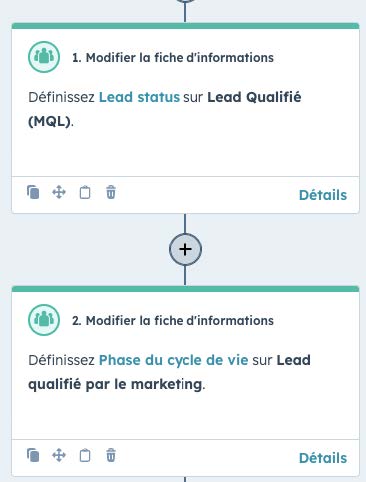Click the clipboard icon on action 1
366x482 pixels.
click(85, 192)
